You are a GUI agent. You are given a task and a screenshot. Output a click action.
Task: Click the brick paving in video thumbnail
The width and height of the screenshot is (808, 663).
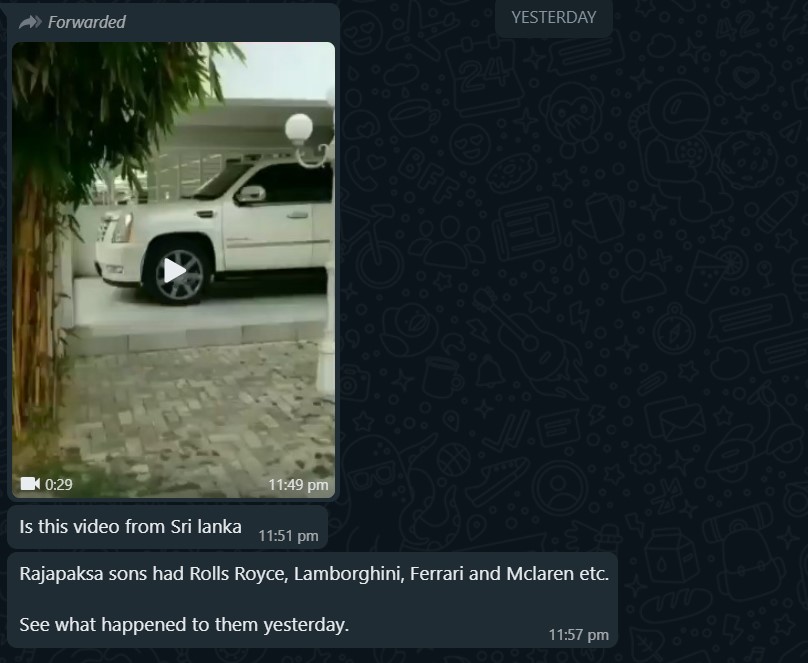196,412
